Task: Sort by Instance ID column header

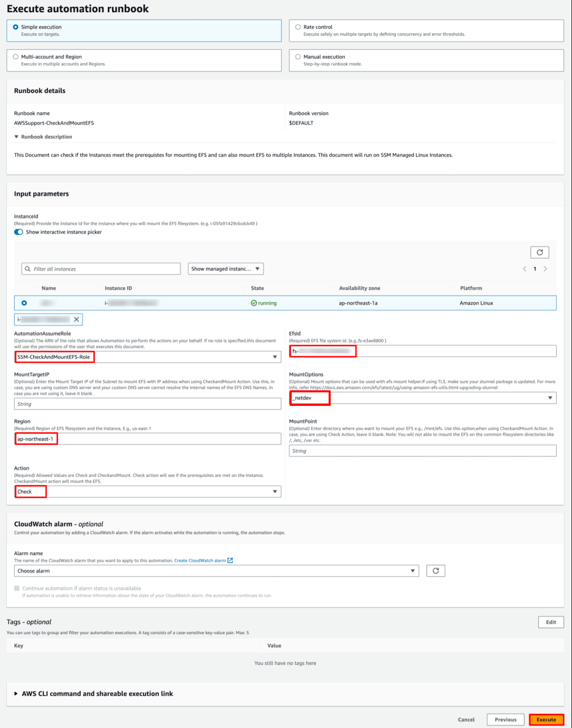Action: click(x=118, y=288)
